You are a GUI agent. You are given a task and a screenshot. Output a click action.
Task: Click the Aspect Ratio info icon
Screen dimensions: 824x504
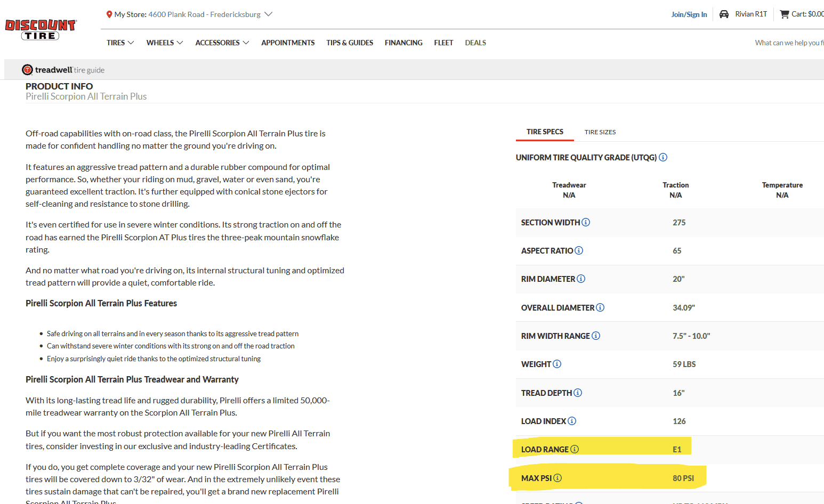[579, 250]
